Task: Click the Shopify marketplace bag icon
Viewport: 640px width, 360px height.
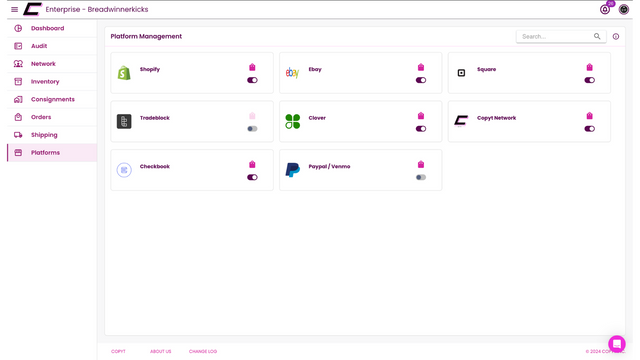Action: tap(252, 67)
